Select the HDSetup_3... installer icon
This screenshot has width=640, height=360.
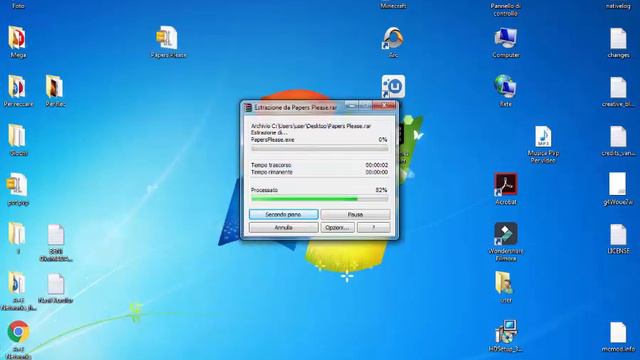(x=506, y=332)
